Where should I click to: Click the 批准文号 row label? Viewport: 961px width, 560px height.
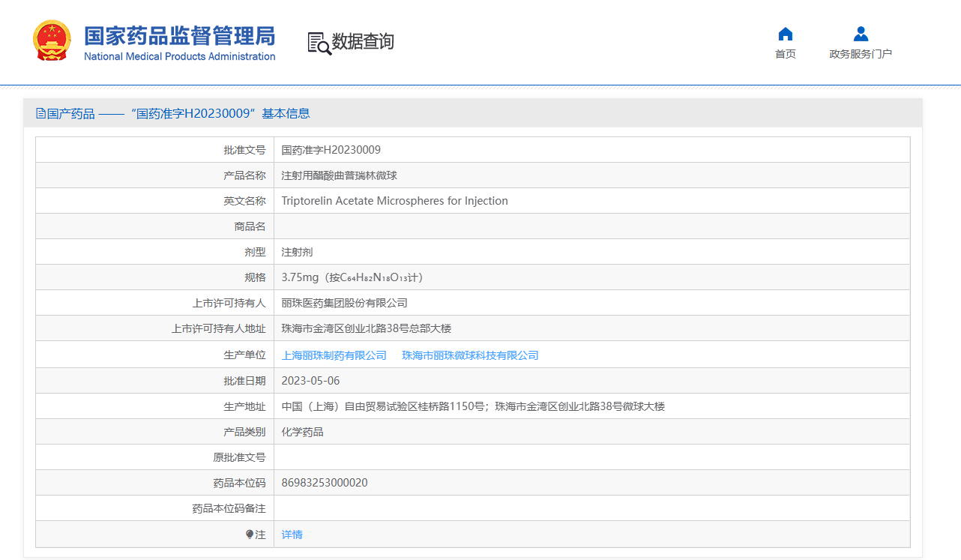pyautogui.click(x=244, y=150)
